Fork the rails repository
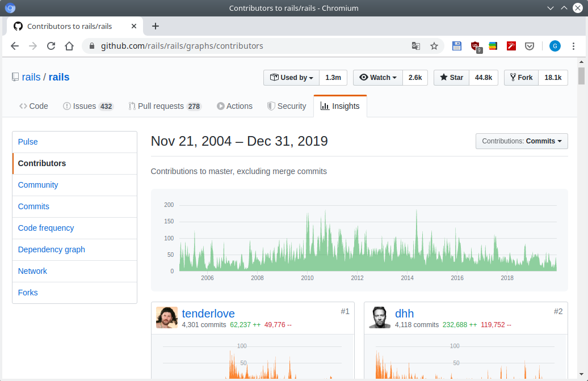The height and width of the screenshot is (381, 588). (521, 78)
